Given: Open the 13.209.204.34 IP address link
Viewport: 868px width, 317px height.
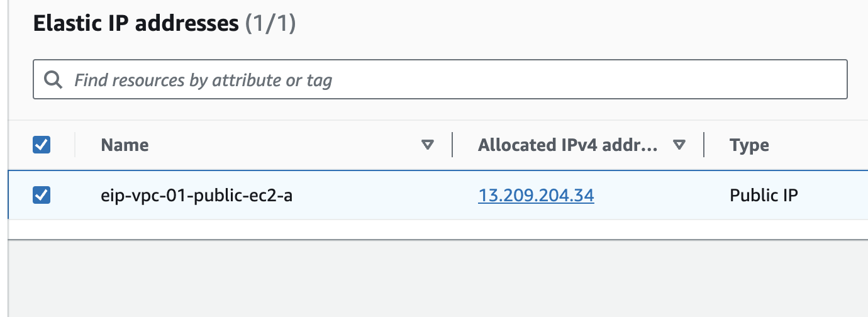Looking at the screenshot, I should (536, 196).
